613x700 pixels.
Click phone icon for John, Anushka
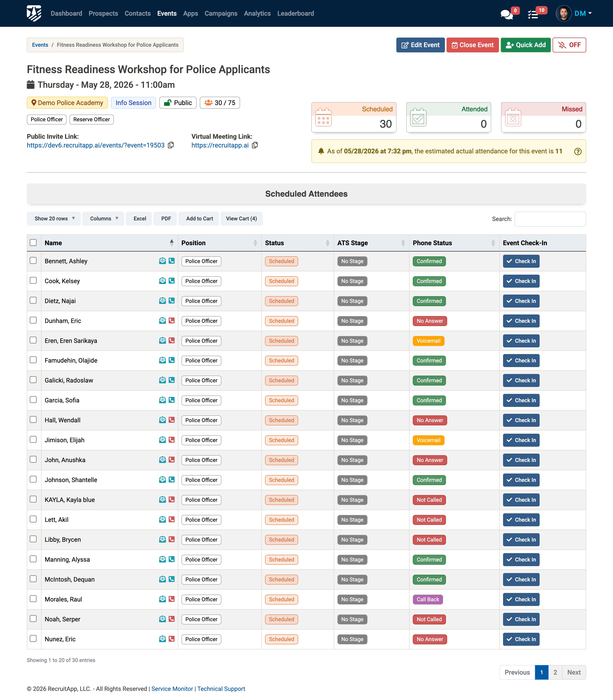[172, 460]
